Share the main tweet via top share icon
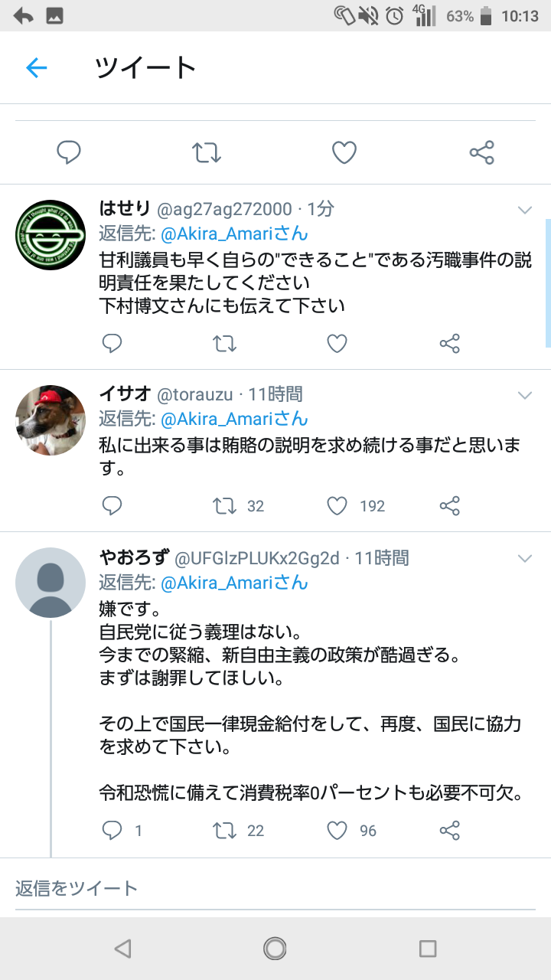This screenshot has height=980, width=551. (x=482, y=152)
